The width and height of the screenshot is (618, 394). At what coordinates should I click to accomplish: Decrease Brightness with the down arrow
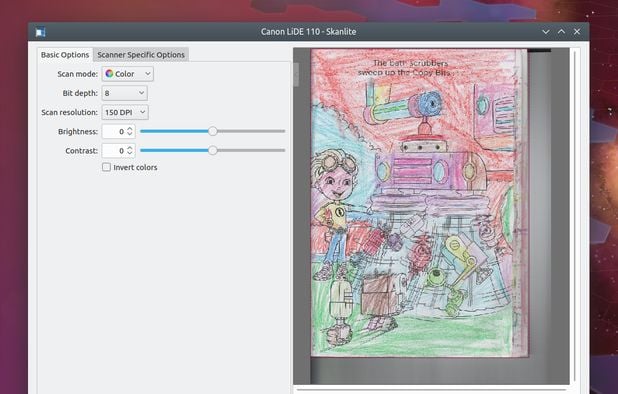pos(130,135)
